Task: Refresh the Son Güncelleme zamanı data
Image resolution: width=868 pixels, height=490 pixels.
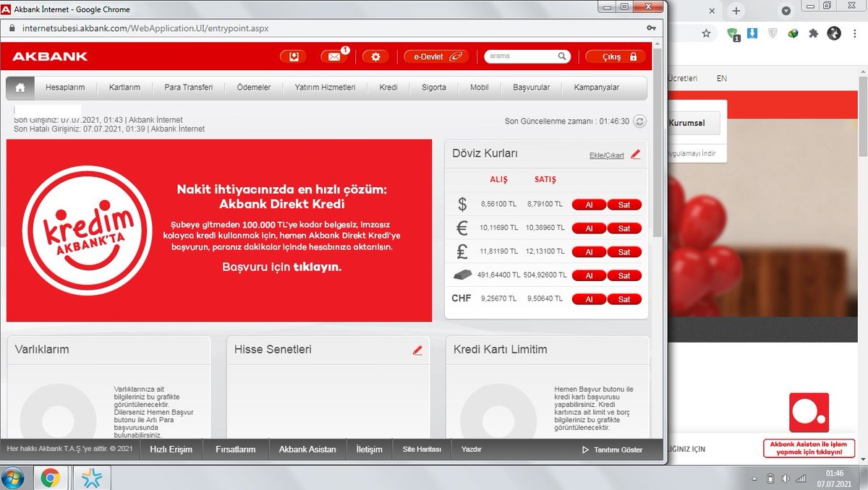Action: (639, 121)
